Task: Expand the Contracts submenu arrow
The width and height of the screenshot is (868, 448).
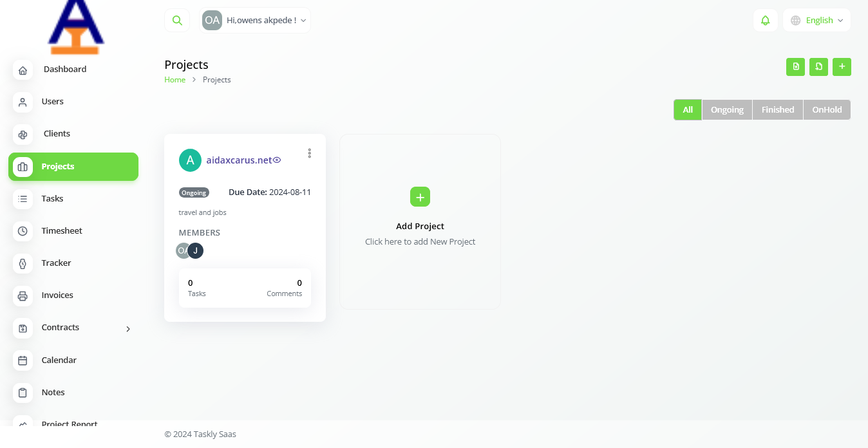Action: (128, 329)
